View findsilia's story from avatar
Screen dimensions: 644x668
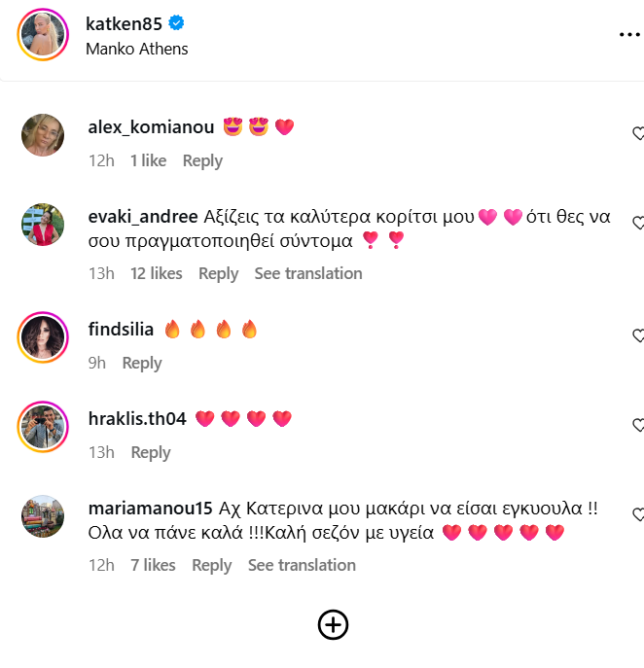tap(43, 337)
